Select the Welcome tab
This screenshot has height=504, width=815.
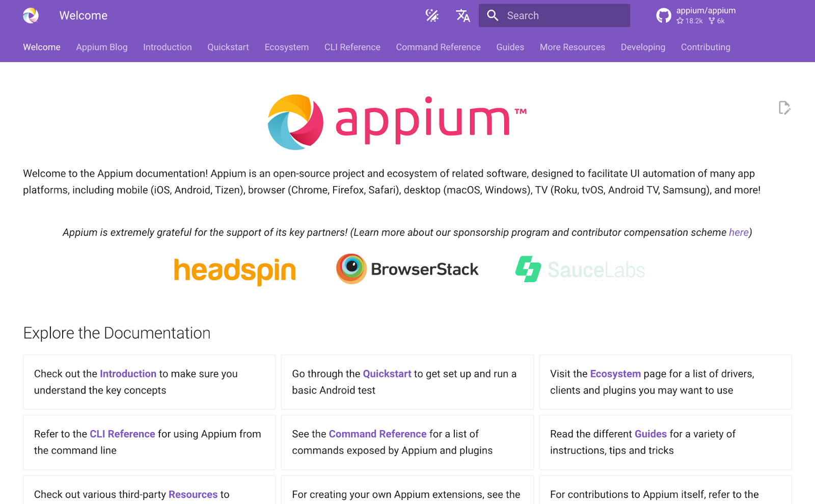click(42, 47)
